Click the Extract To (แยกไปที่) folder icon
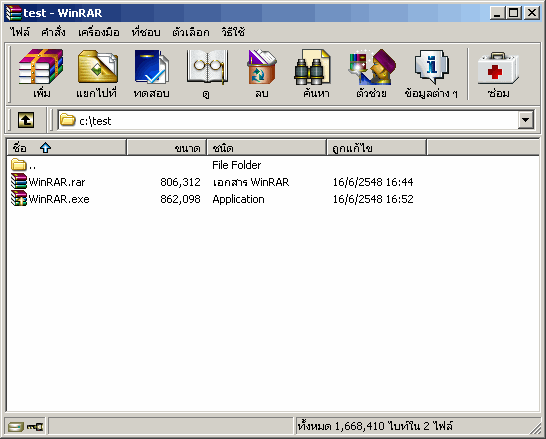 pyautogui.click(x=98, y=67)
